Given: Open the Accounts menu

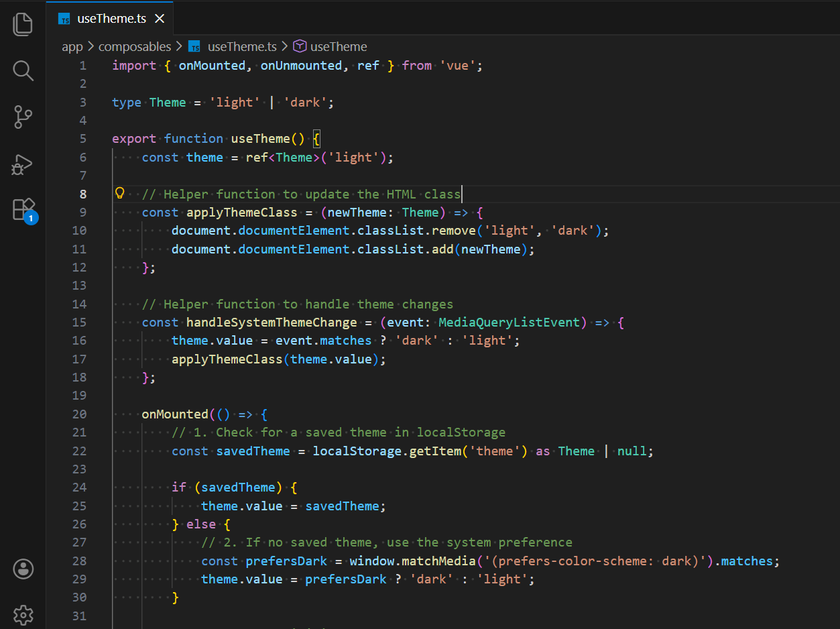Looking at the screenshot, I should (23, 569).
